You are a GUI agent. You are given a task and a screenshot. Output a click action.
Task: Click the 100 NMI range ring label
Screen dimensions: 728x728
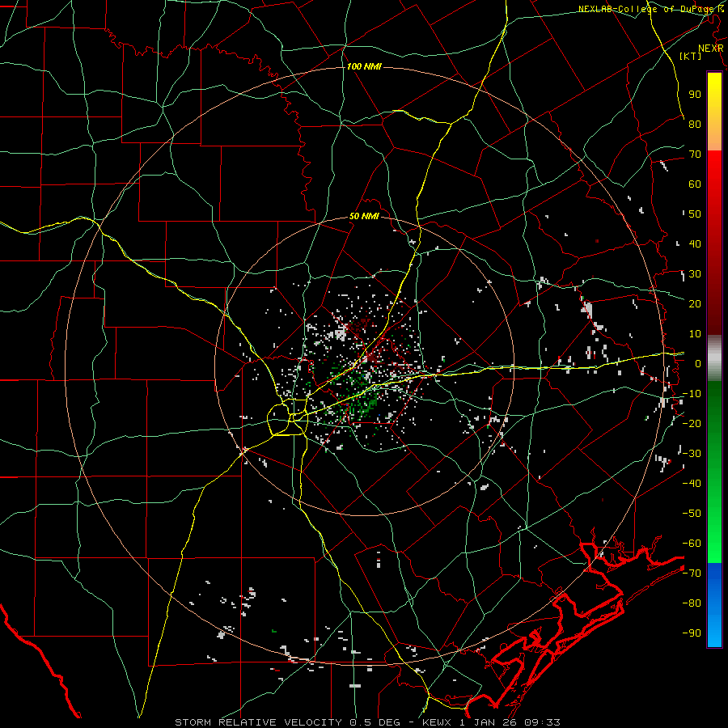point(364,67)
